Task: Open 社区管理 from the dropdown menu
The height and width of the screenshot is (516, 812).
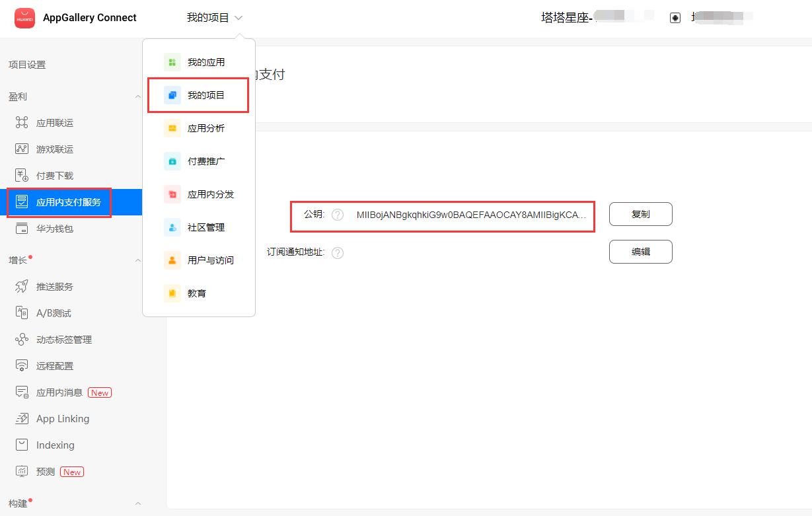Action: tap(199, 227)
